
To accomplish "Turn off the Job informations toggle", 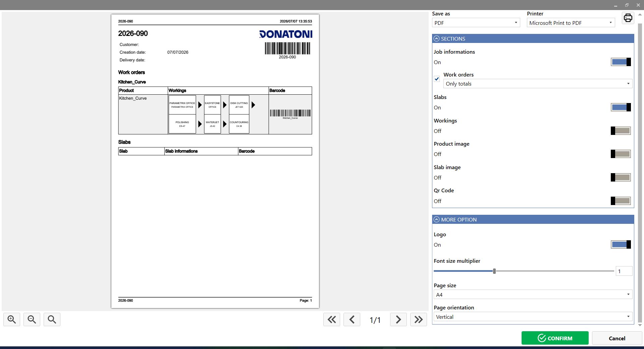I will [x=621, y=62].
